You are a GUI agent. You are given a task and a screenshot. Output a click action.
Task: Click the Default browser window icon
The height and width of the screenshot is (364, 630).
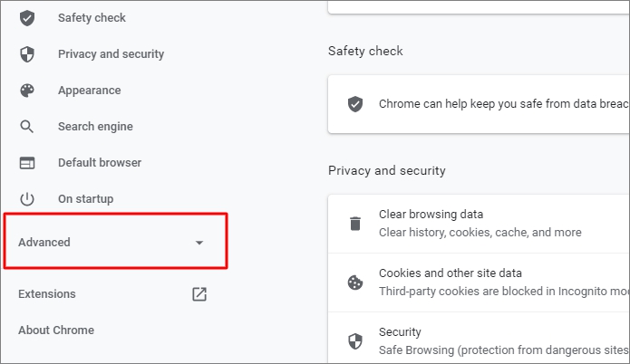[x=27, y=163]
